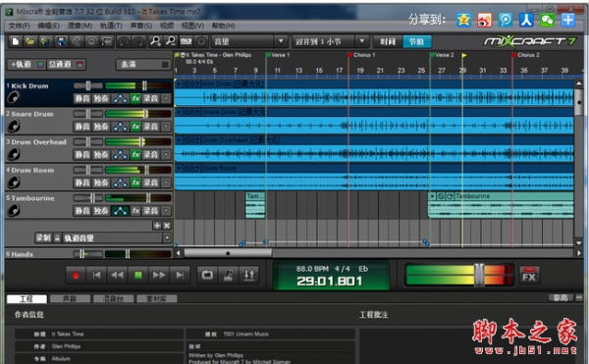The height and width of the screenshot is (364, 589).
Task: Open the 文件(F) menu
Action: (20, 26)
